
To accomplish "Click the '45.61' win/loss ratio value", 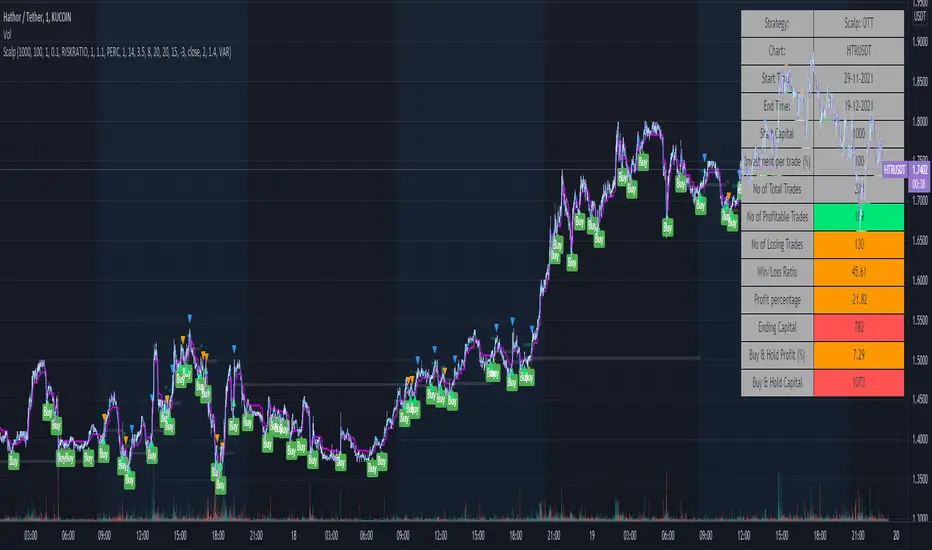I will [x=859, y=272].
